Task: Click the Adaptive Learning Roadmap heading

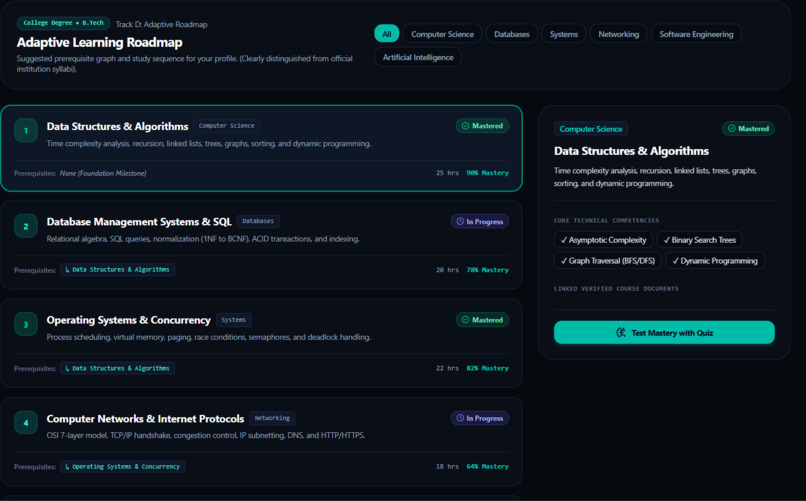Action: tap(99, 42)
